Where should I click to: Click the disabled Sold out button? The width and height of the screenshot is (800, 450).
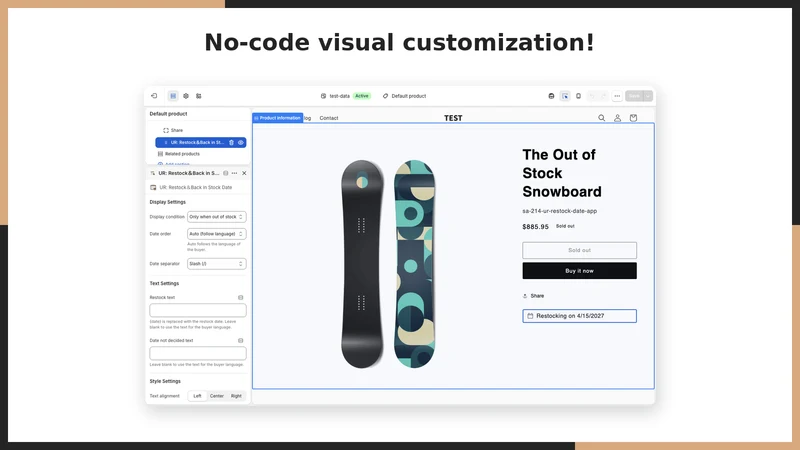580,251
